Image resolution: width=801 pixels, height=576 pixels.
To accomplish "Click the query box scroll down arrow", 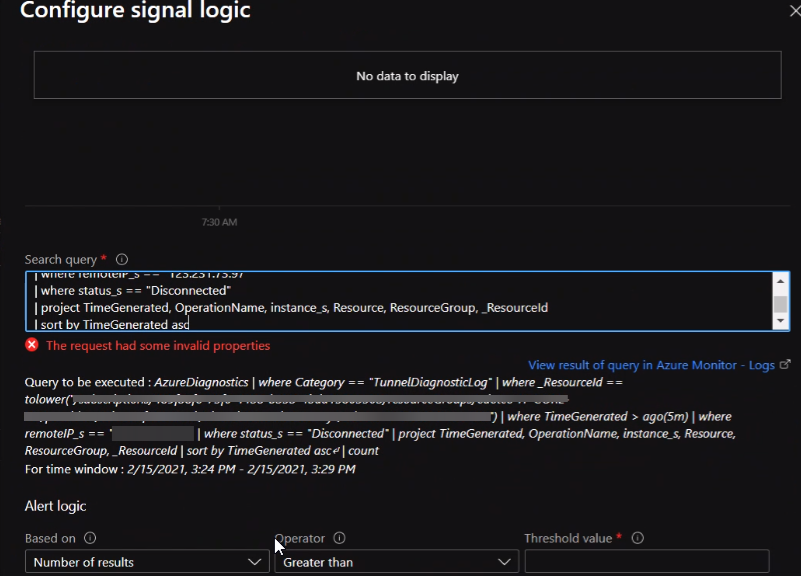I will coord(781,321).
